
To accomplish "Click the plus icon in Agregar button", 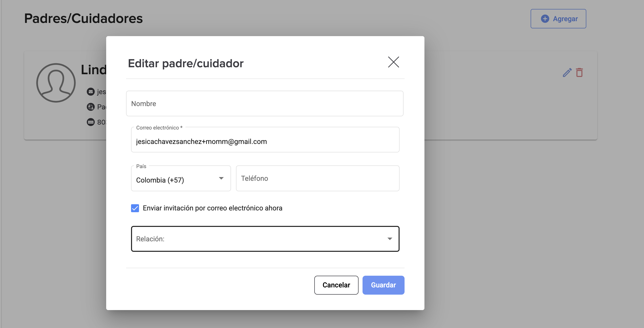I will pyautogui.click(x=545, y=19).
